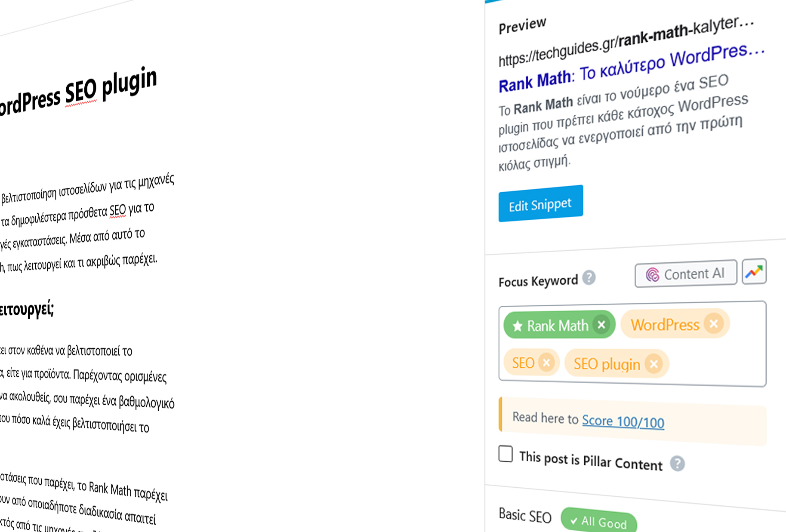
Task: Click the Edit Snippet button
Action: click(540, 204)
